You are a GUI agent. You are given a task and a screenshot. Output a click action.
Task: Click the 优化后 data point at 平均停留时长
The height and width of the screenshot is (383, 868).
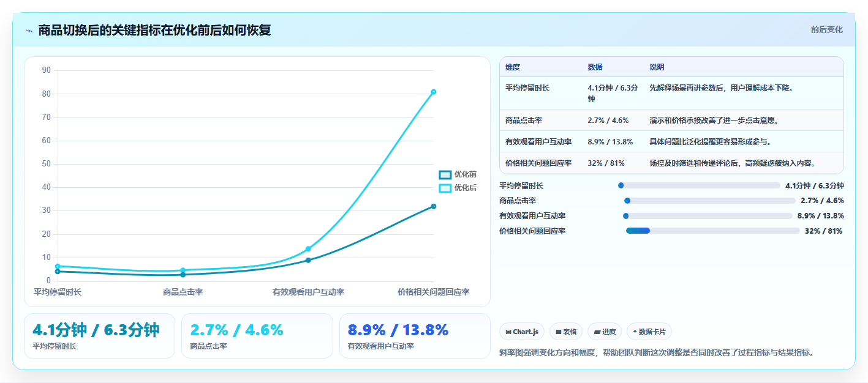[58, 266]
